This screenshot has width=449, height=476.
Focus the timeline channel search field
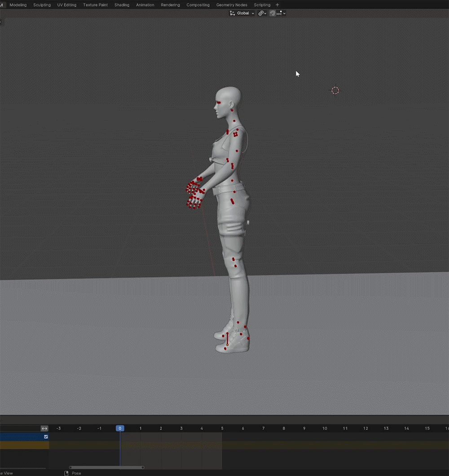coord(20,428)
